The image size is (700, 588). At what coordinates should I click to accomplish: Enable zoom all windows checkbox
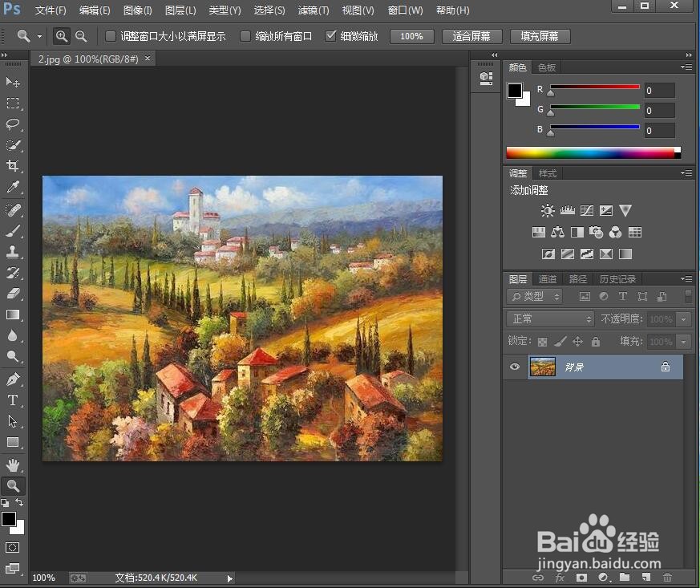tap(245, 36)
